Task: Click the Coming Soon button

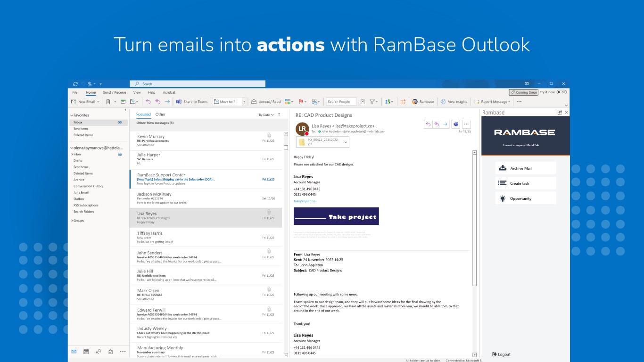Action: pyautogui.click(x=523, y=92)
